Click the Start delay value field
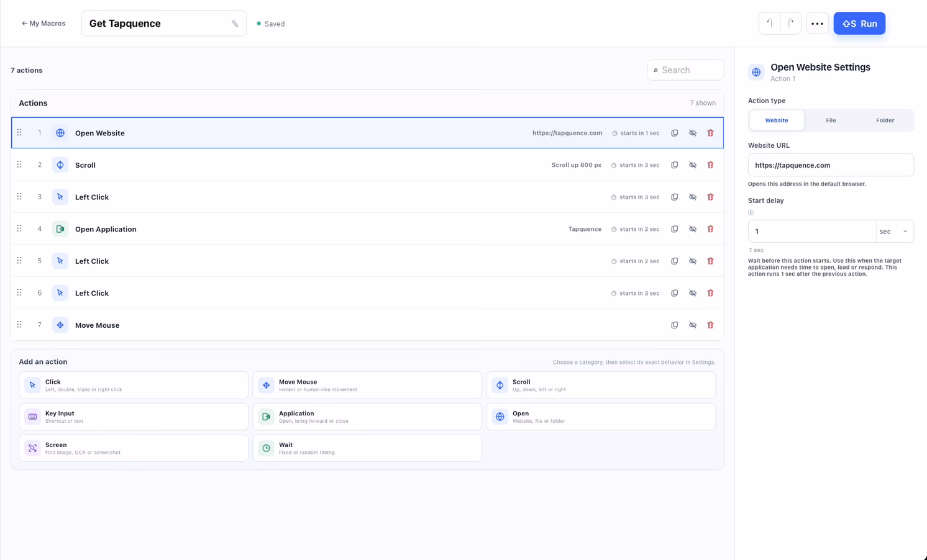927x560 pixels. click(x=812, y=232)
